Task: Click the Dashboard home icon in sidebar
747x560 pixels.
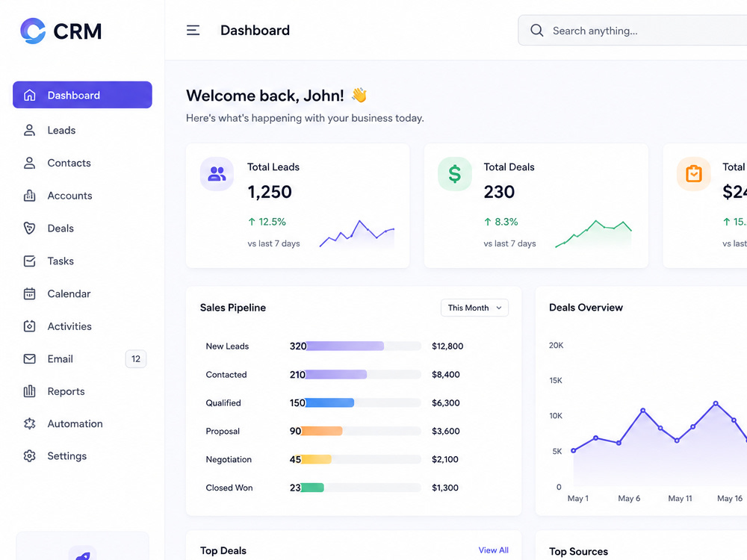Action: click(30, 96)
